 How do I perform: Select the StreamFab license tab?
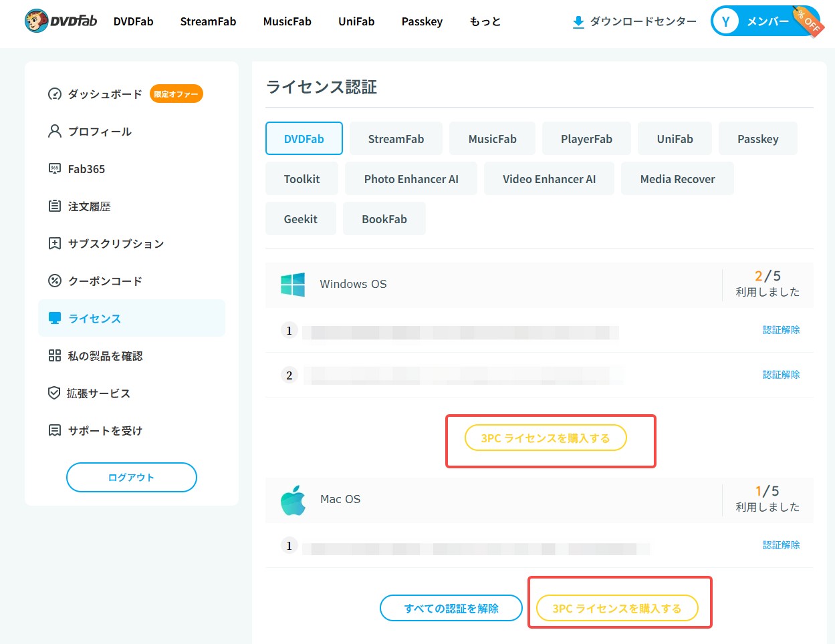click(x=396, y=139)
